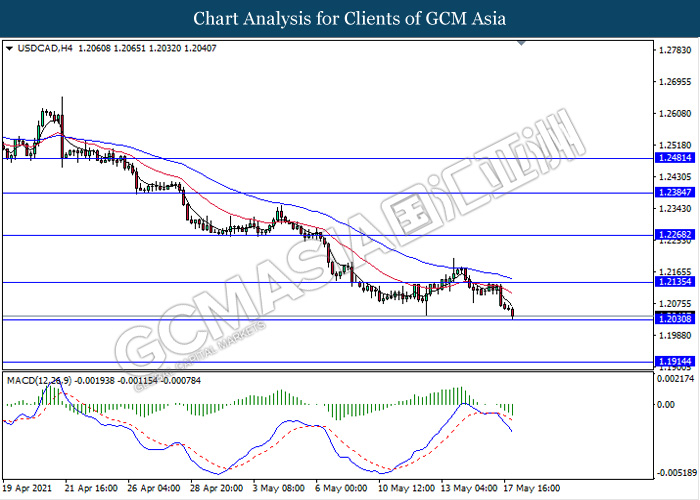Screen dimensions: 700x500
Task: Click the 1.20308 horizontal line price tag
Action: (x=675, y=319)
